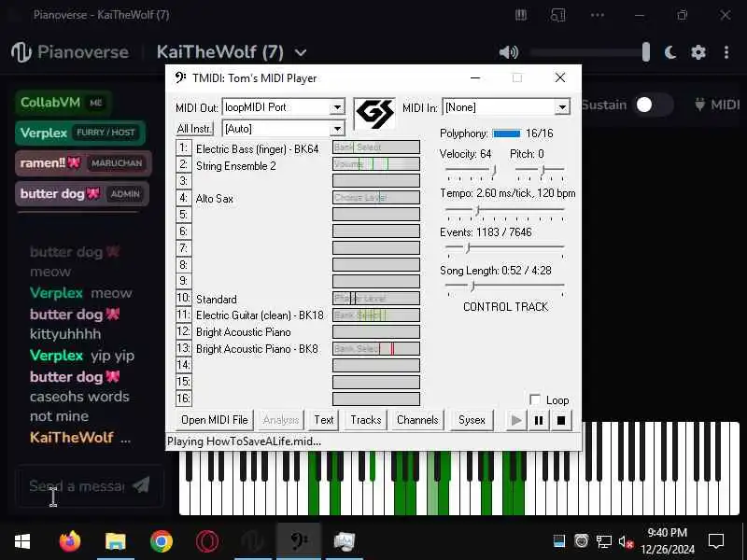Toggle channel 11 number button
747x560 pixels.
[x=183, y=315]
